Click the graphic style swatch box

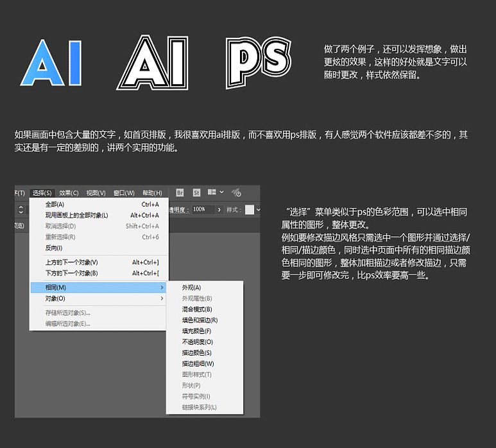pyautogui.click(x=250, y=210)
